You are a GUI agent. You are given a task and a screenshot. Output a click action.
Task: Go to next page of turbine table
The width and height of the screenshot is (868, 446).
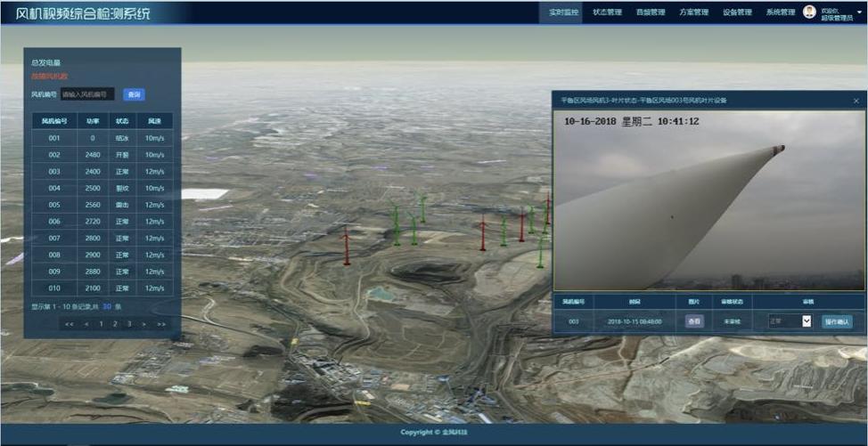click(x=144, y=324)
